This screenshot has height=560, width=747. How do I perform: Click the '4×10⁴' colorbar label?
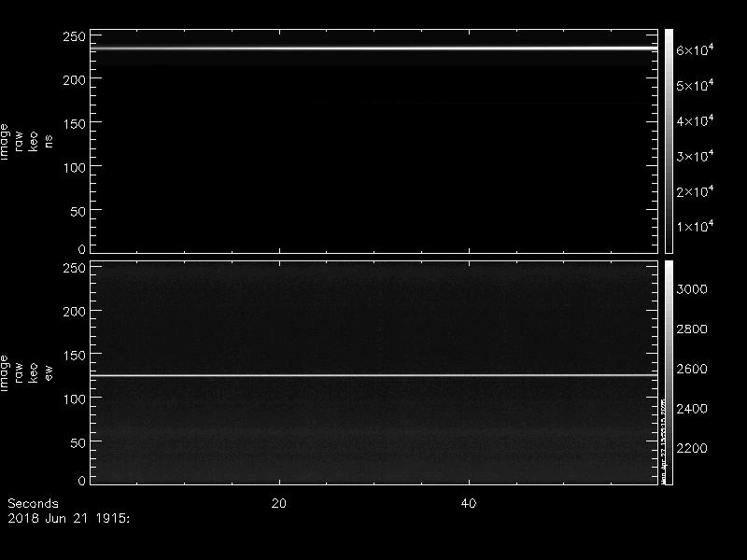click(695, 120)
